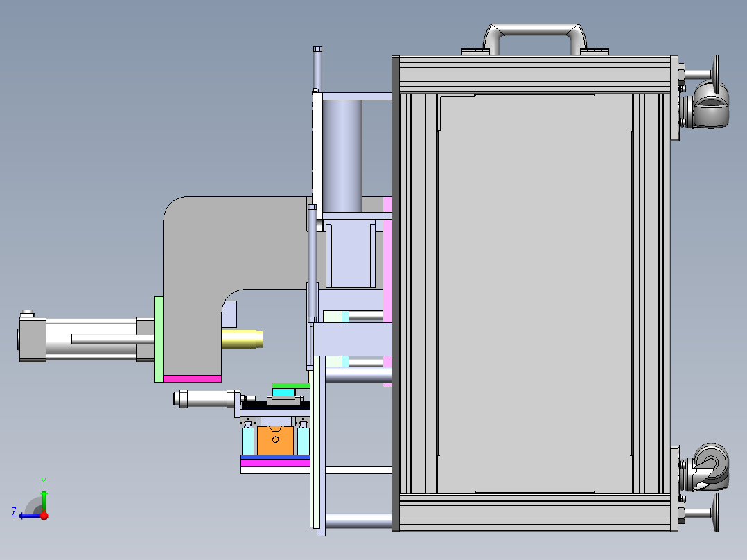Select the lowest round support rod
The width and height of the screenshot is (747, 560).
tap(358, 520)
